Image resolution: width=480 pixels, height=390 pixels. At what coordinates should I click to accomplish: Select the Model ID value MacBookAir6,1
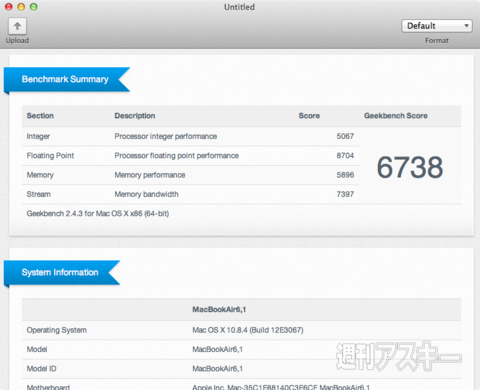[x=217, y=369]
